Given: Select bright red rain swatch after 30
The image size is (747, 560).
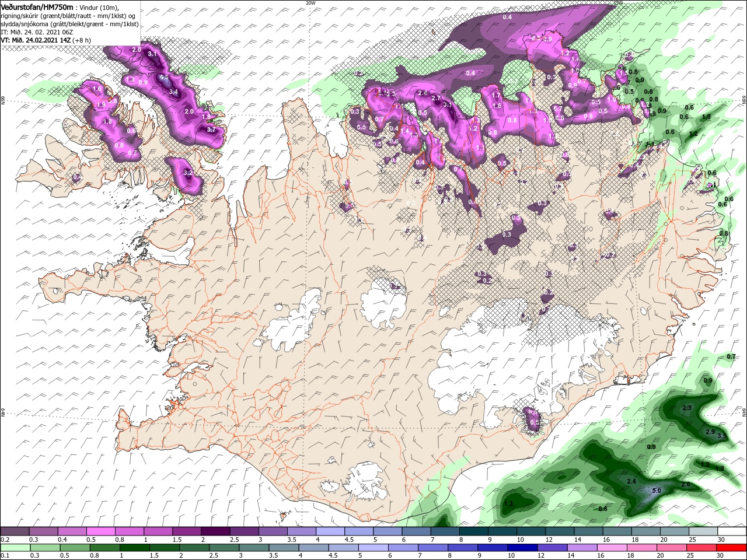Looking at the screenshot, I should pos(730,548).
